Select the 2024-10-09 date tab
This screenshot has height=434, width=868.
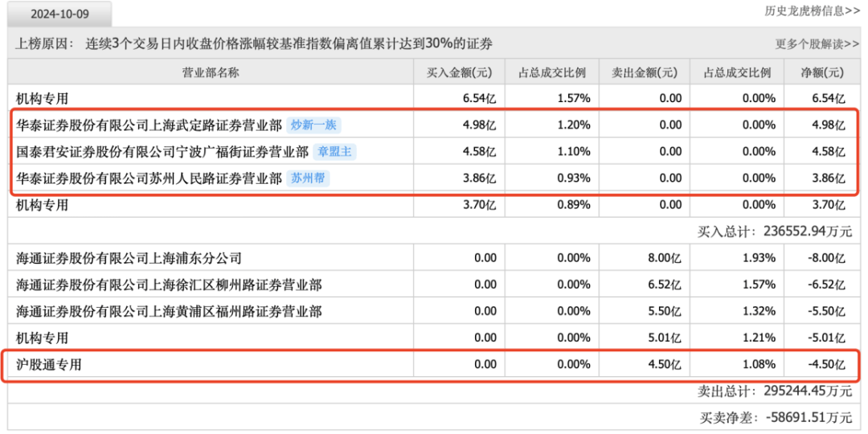click(x=59, y=14)
